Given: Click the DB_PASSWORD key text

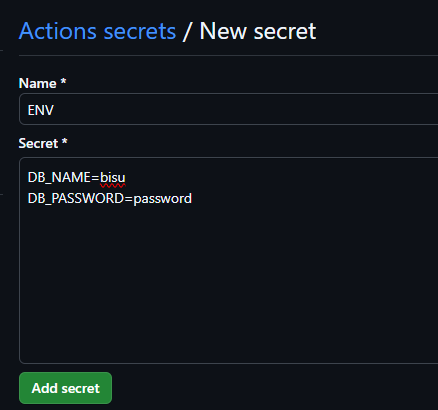Looking at the screenshot, I should click(76, 199).
